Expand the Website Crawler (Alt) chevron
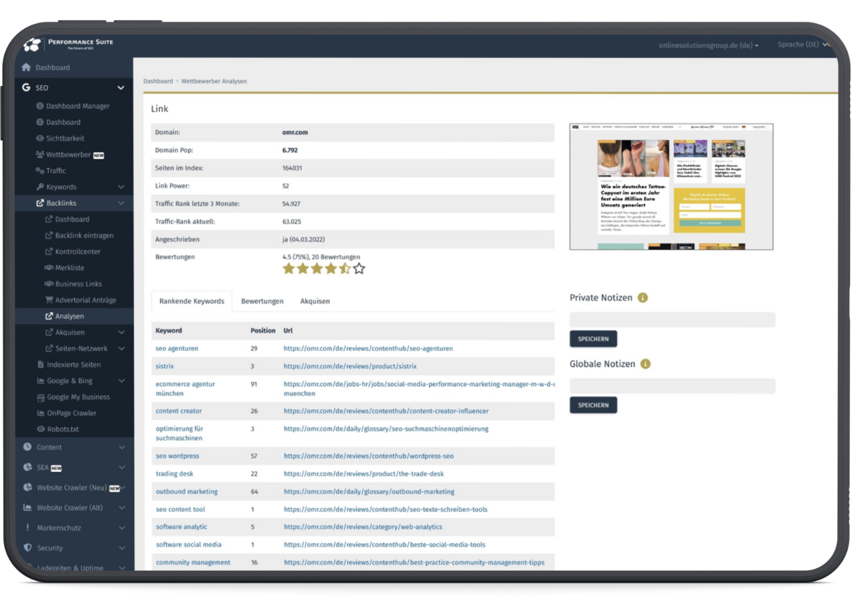The height and width of the screenshot is (616, 854). coord(121,507)
